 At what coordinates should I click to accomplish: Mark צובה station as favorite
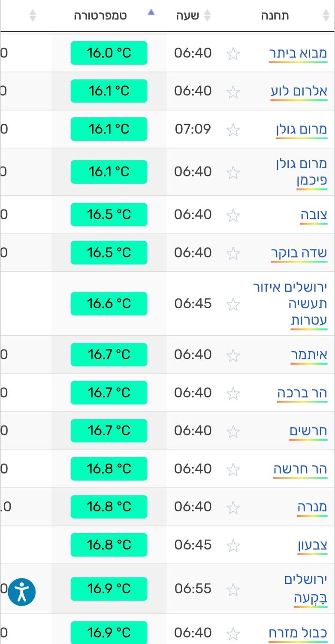click(x=233, y=216)
